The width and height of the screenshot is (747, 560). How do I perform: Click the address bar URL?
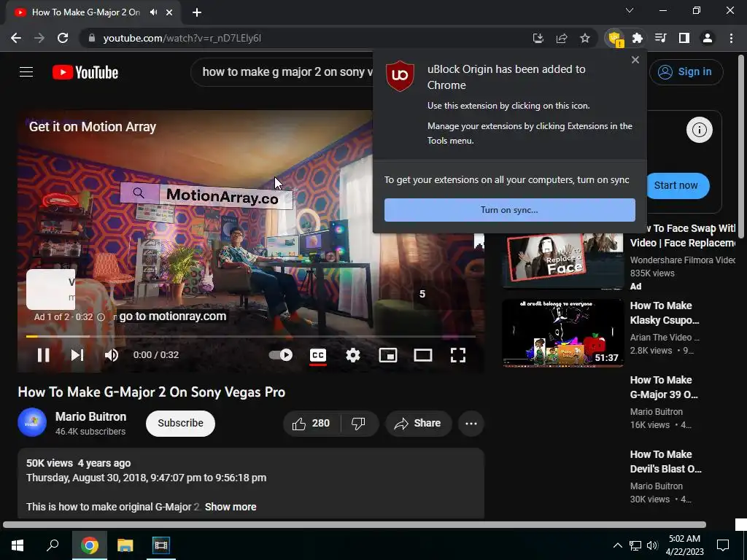pos(182,38)
